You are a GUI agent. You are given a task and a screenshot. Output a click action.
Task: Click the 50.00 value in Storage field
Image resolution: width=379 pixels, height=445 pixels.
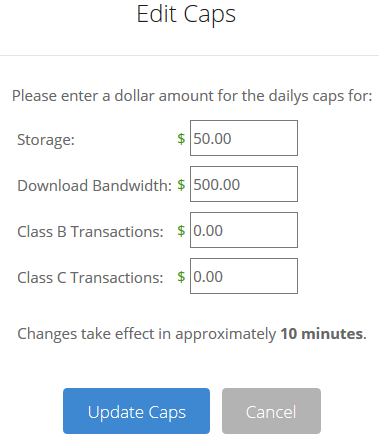pos(212,139)
